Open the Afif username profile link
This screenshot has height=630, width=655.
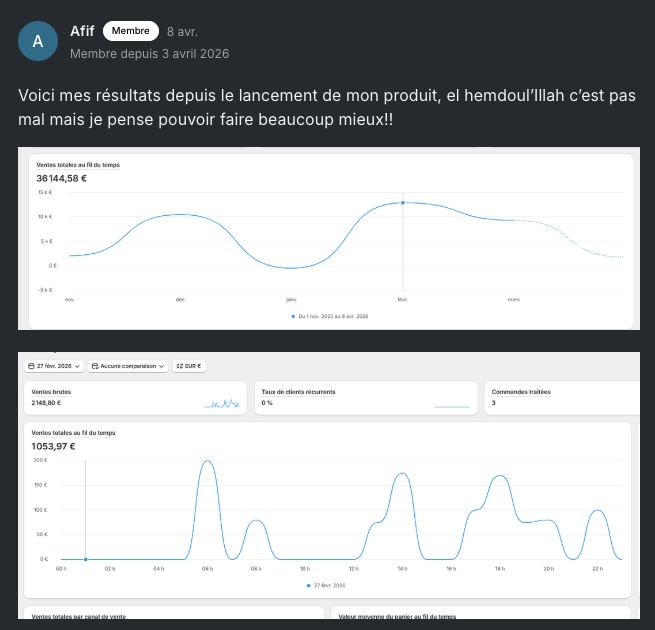tap(82, 31)
